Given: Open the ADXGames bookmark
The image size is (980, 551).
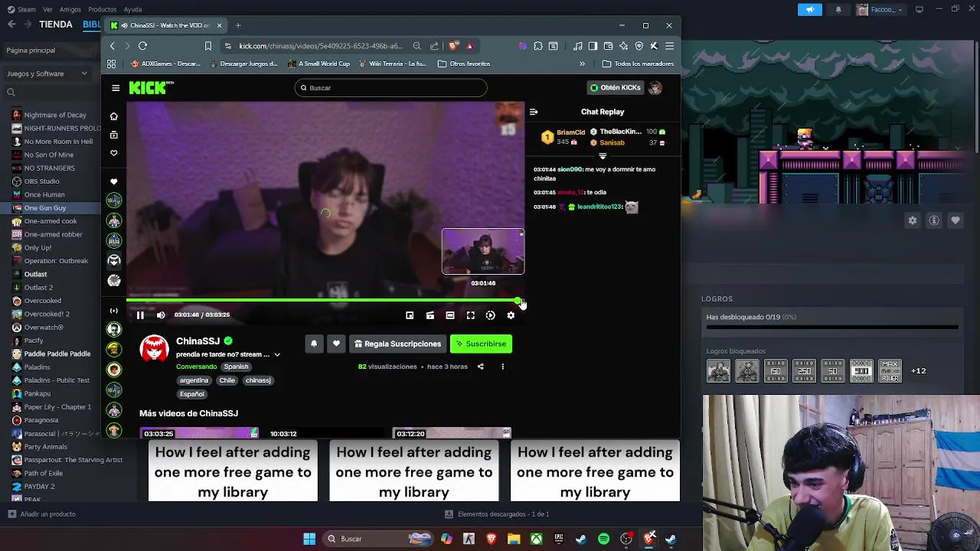Looking at the screenshot, I should (x=165, y=64).
